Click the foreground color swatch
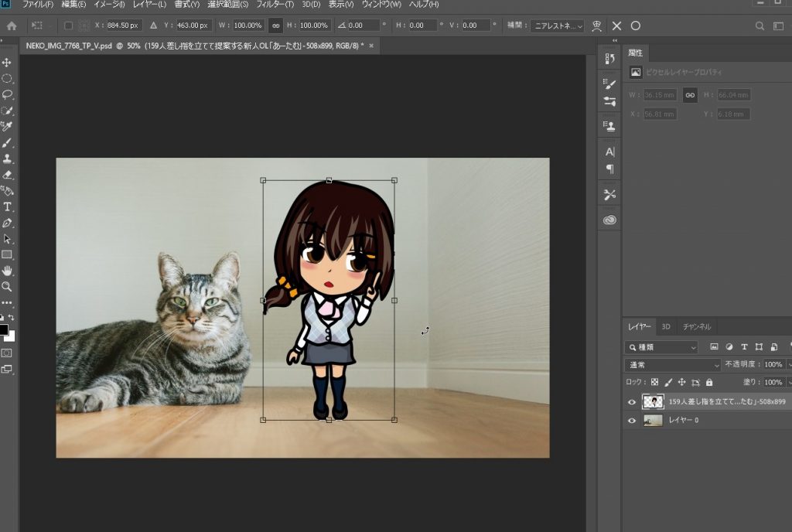 [x=4, y=330]
